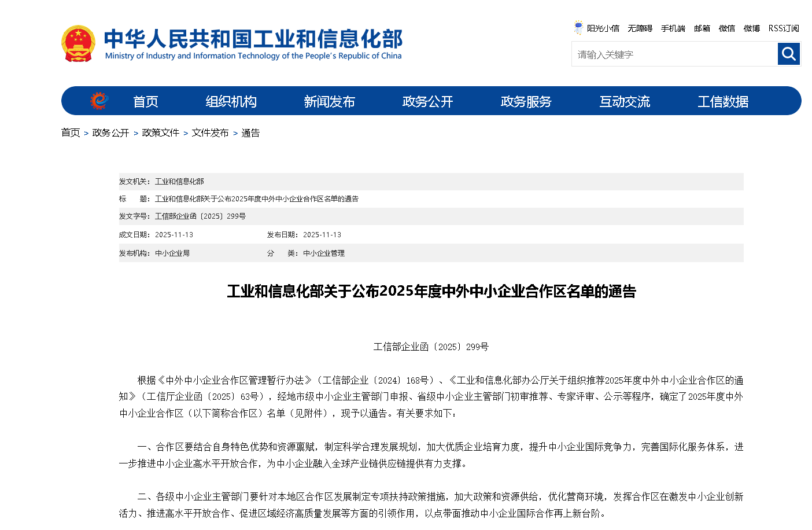Open the 政务服务 navigation section
This screenshot has height=530, width=812.
(526, 101)
